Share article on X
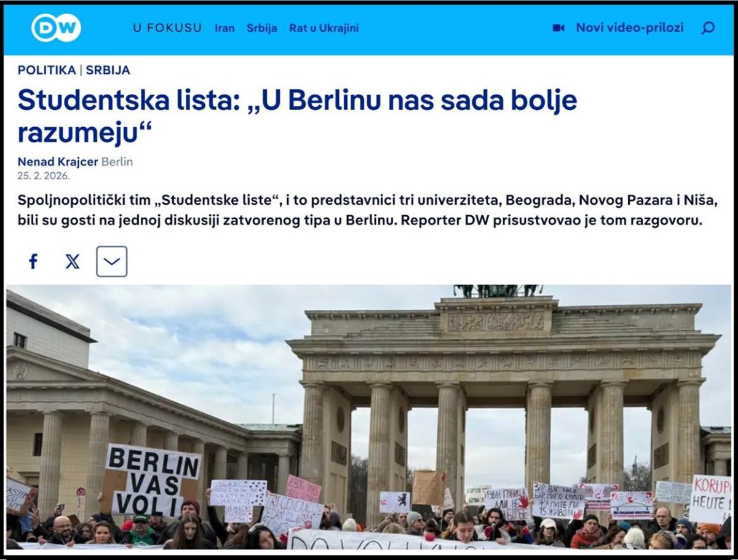The width and height of the screenshot is (738, 560). [72, 261]
